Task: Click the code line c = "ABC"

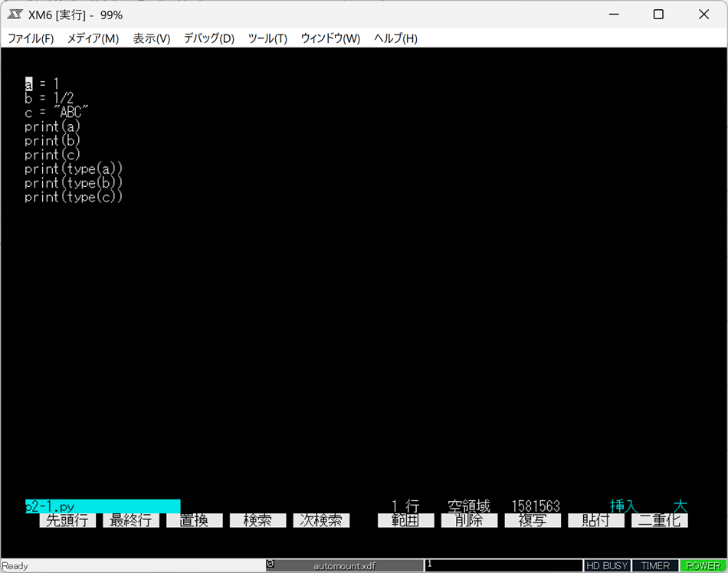Action: [x=56, y=113]
